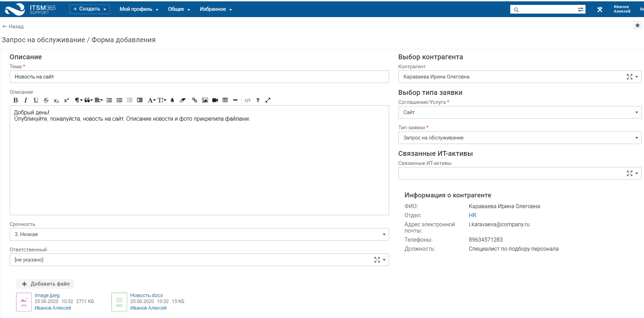
Task: Expand editor to fullscreen
Action: click(x=268, y=100)
